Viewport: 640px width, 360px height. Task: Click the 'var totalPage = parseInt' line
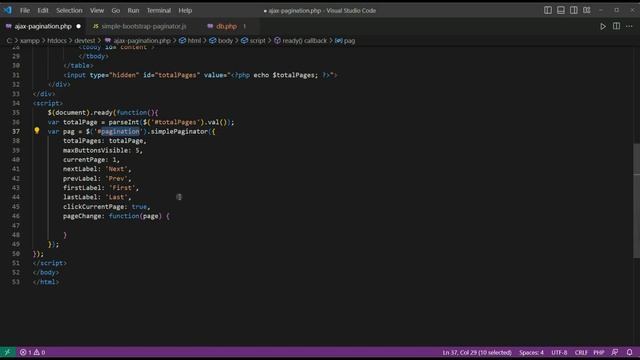[x=141, y=122]
